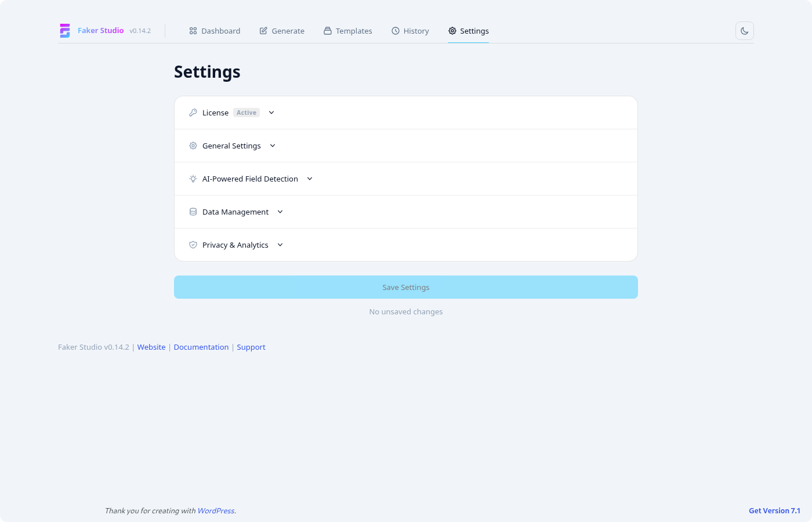Click the General Settings section title
812x522 pixels.
231,146
